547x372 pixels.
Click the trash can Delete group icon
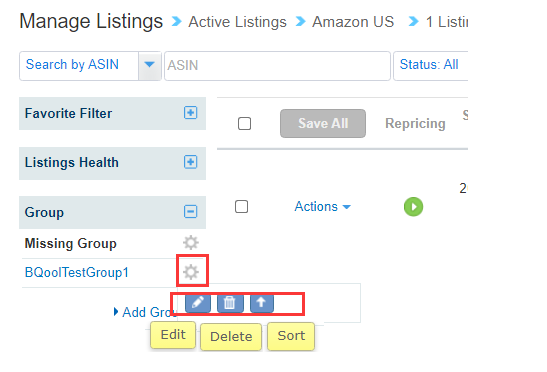[x=230, y=303]
